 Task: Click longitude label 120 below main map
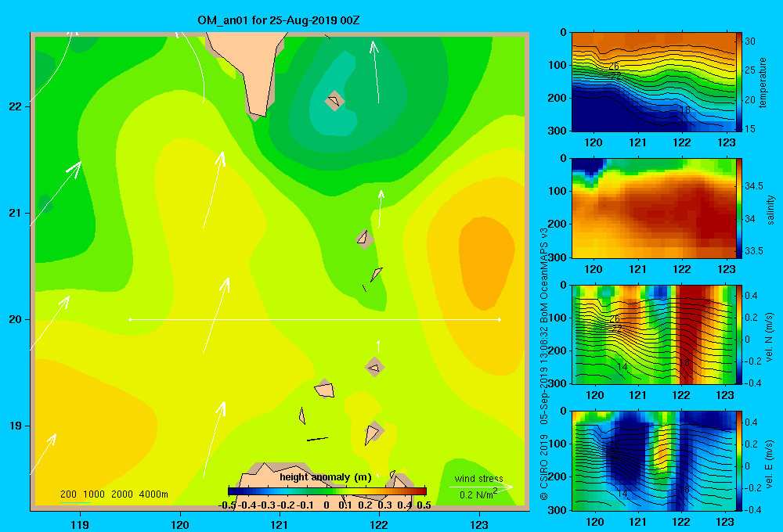pos(180,524)
